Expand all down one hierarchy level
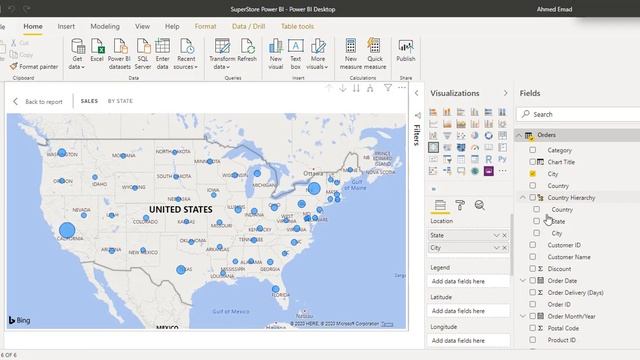Screen dimensions: 640x360 tap(370, 88)
